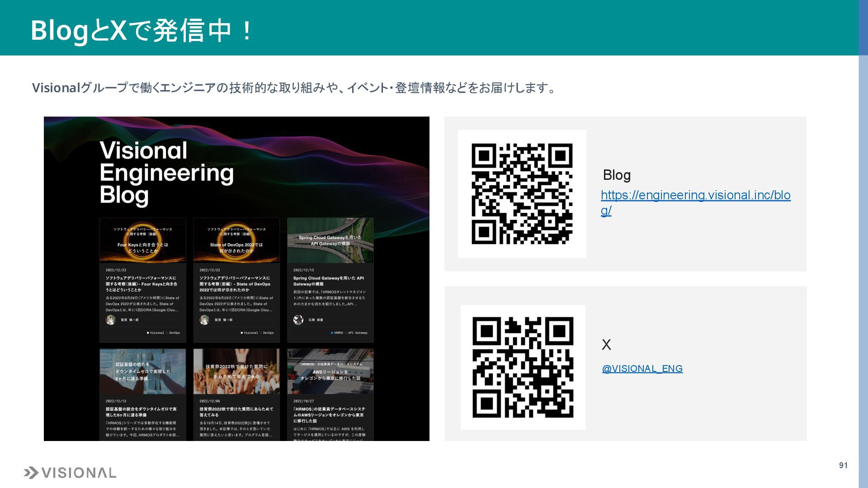Click the X label beside QR code

(606, 345)
